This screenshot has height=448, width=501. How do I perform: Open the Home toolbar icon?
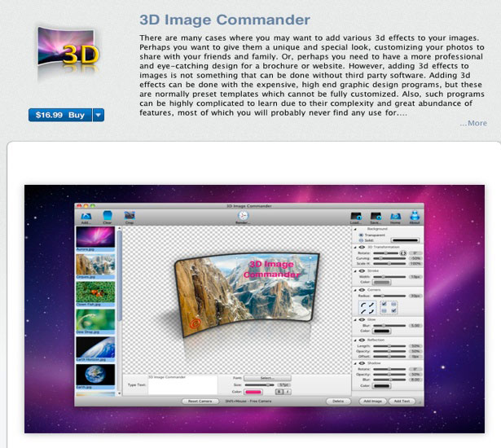(395, 217)
